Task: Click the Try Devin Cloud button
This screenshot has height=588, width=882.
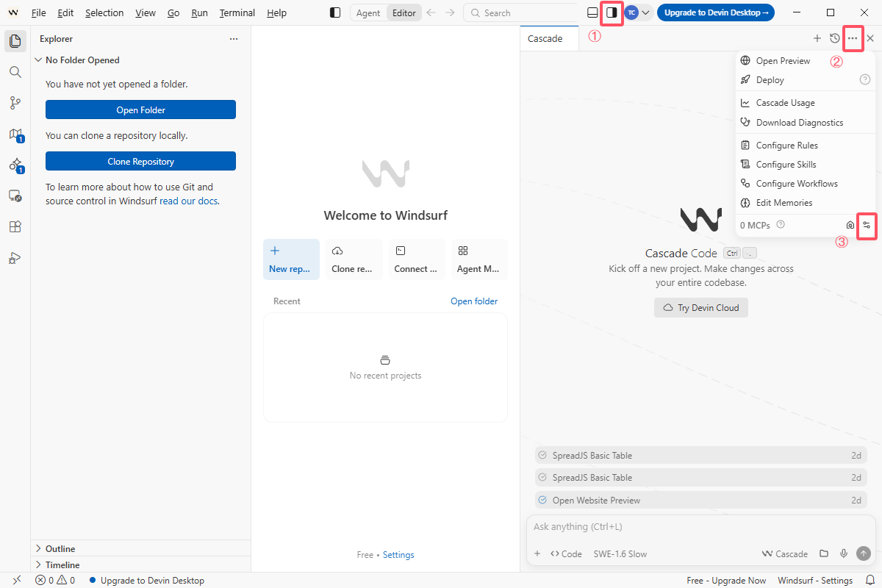Action: pos(701,307)
